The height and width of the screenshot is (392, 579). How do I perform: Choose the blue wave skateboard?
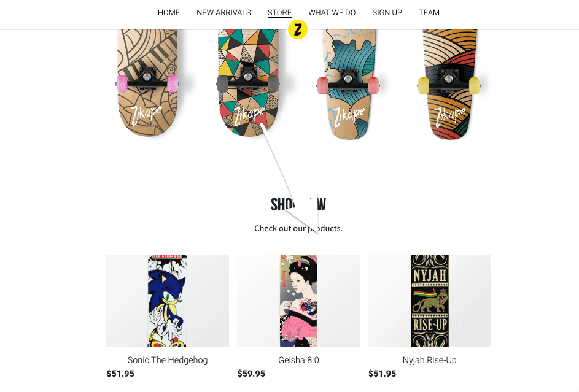tap(348, 84)
